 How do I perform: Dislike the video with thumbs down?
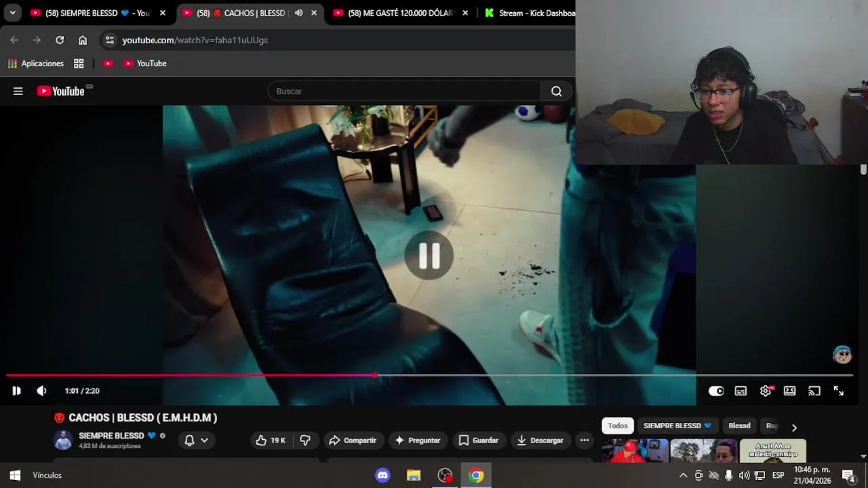point(305,441)
